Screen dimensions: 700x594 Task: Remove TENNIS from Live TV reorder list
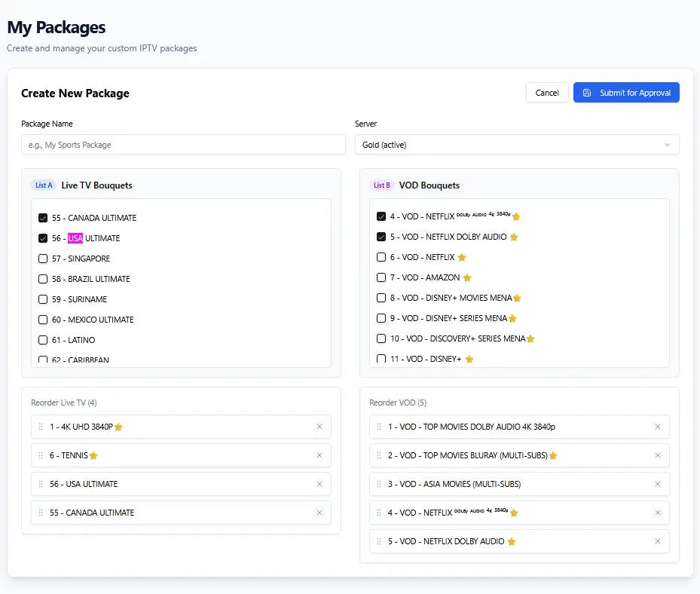point(319,455)
